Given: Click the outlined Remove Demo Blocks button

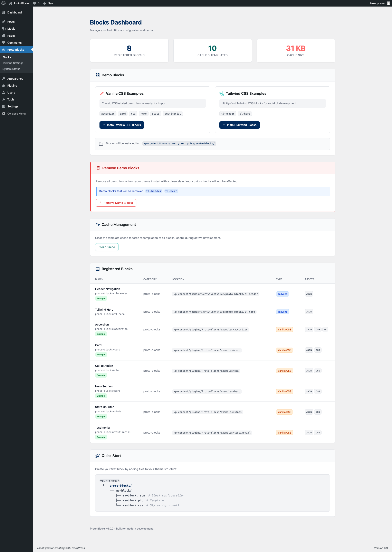Looking at the screenshot, I should (x=116, y=203).
